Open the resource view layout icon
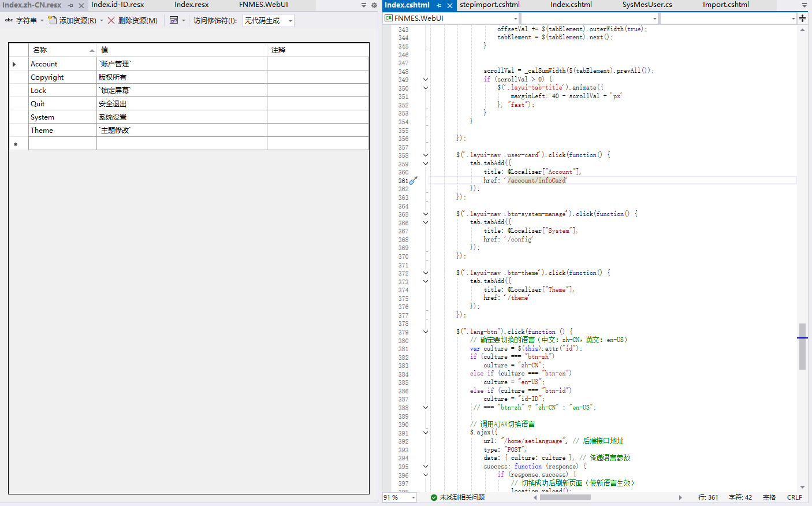Image resolution: width=812 pixels, height=506 pixels. pos(174,20)
